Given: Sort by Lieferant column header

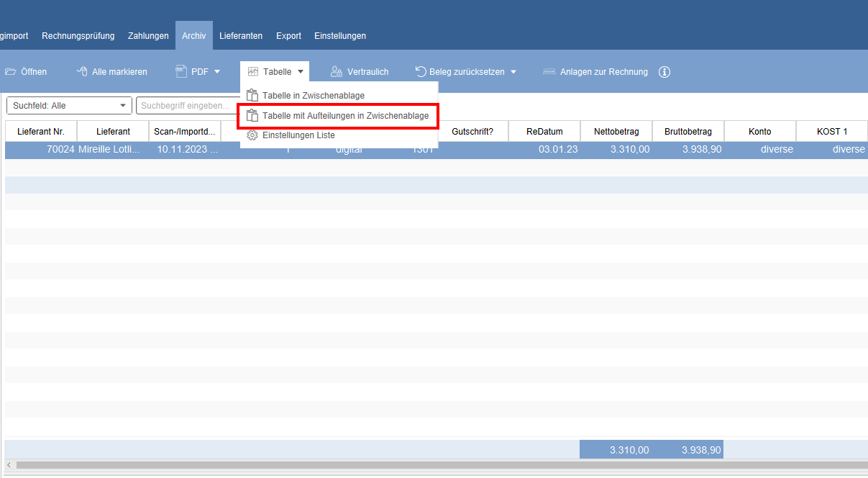Looking at the screenshot, I should point(113,132).
